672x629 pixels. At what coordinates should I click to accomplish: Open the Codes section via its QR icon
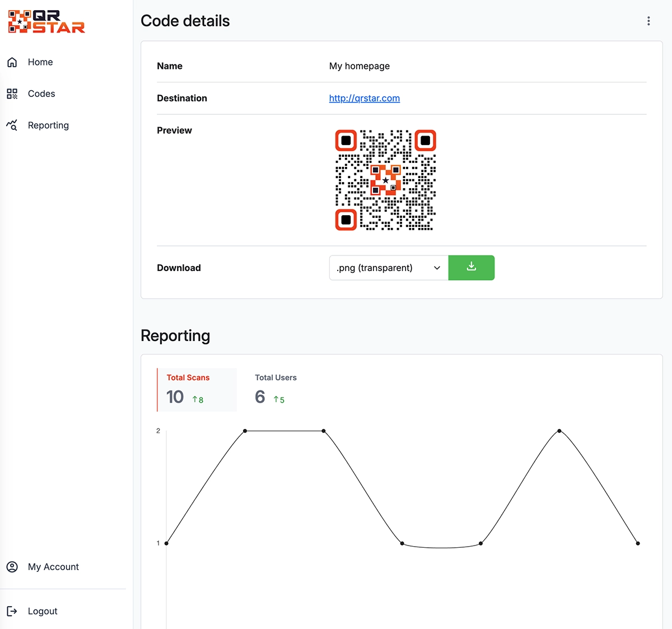point(12,94)
